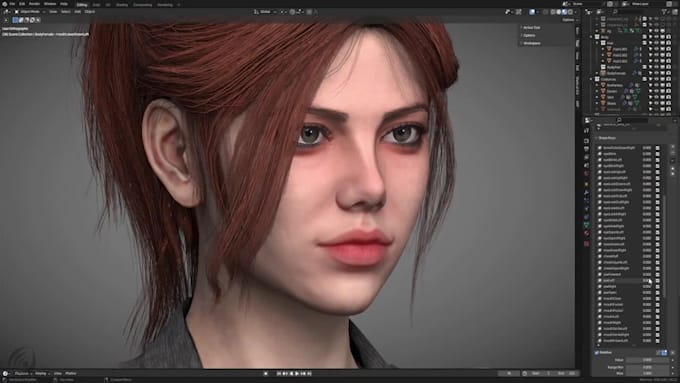Viewport: 680px width, 383px height.
Task: Expand the Active Tool sidebar panel
Action: (531, 27)
